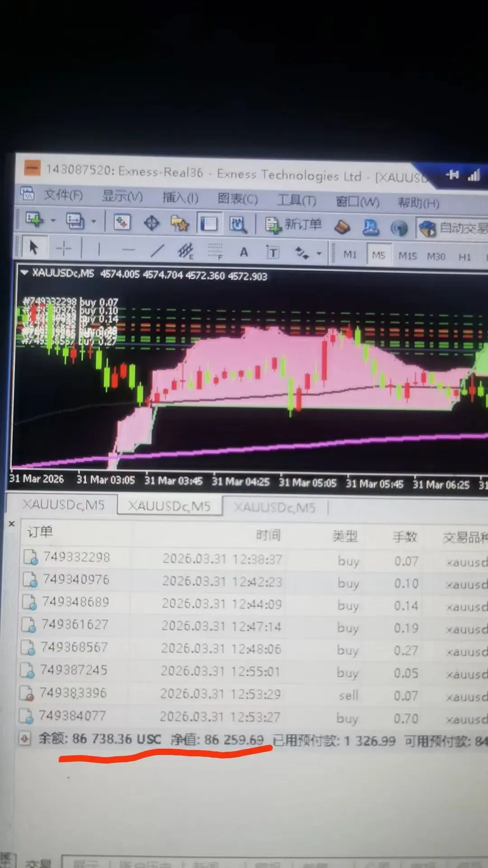Select the Vertical Line drawing tool
The image size is (488, 868).
coord(99,249)
